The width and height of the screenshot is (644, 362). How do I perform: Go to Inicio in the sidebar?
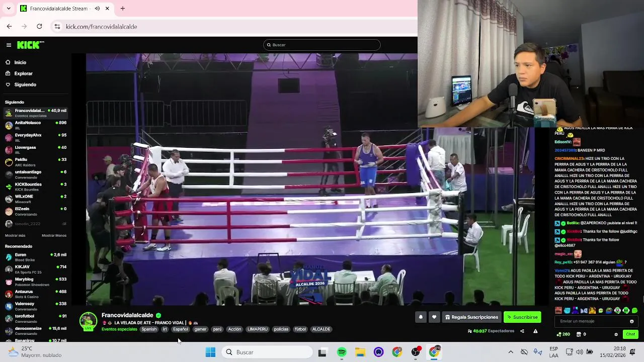(20, 62)
